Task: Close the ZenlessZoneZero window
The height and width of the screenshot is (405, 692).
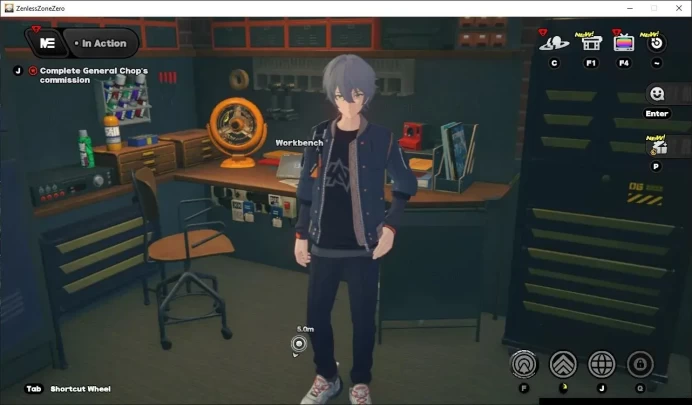Action: (x=679, y=8)
